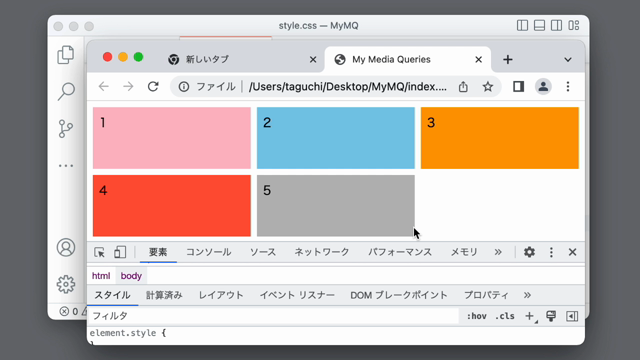Screen dimensions: 640x360
Task: Expand more DevTools tabs chevron
Action: point(498,252)
